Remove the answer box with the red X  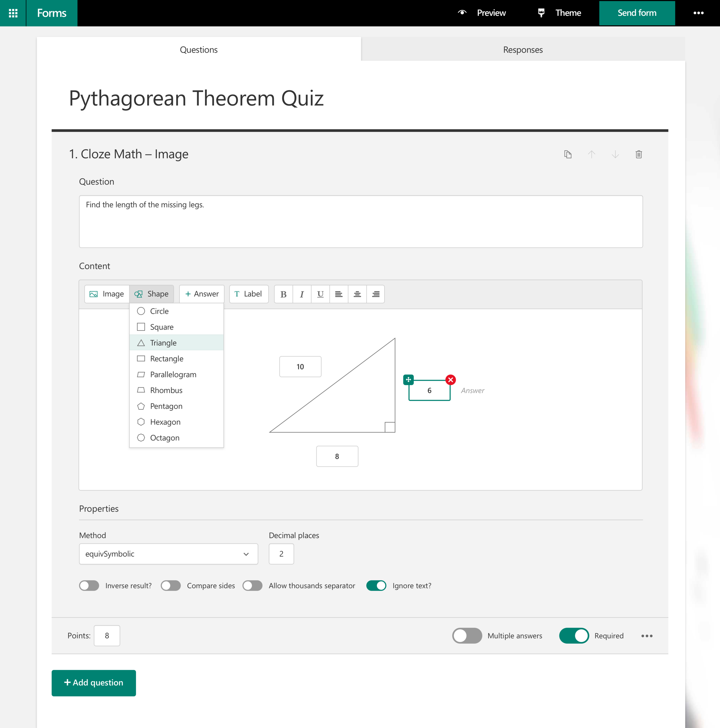[450, 380]
